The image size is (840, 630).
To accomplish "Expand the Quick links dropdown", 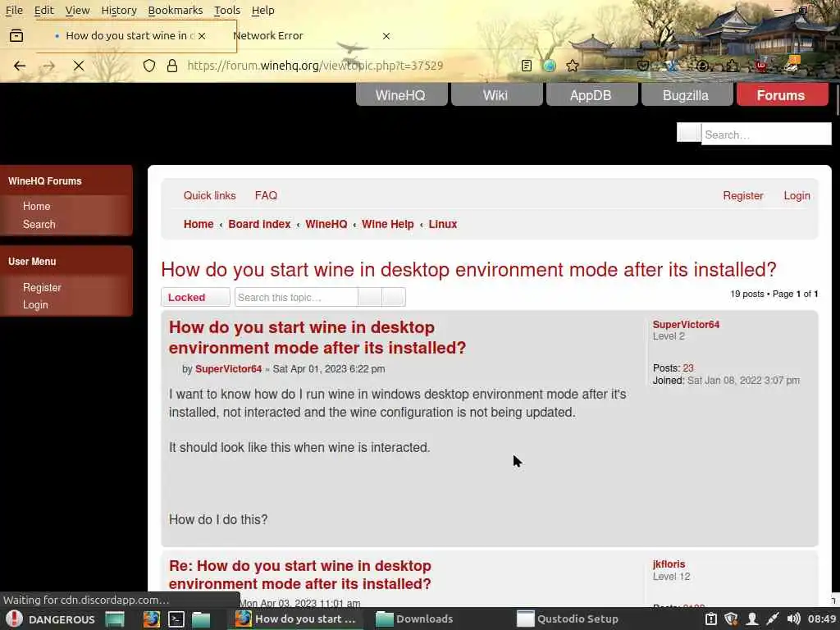I will point(209,195).
